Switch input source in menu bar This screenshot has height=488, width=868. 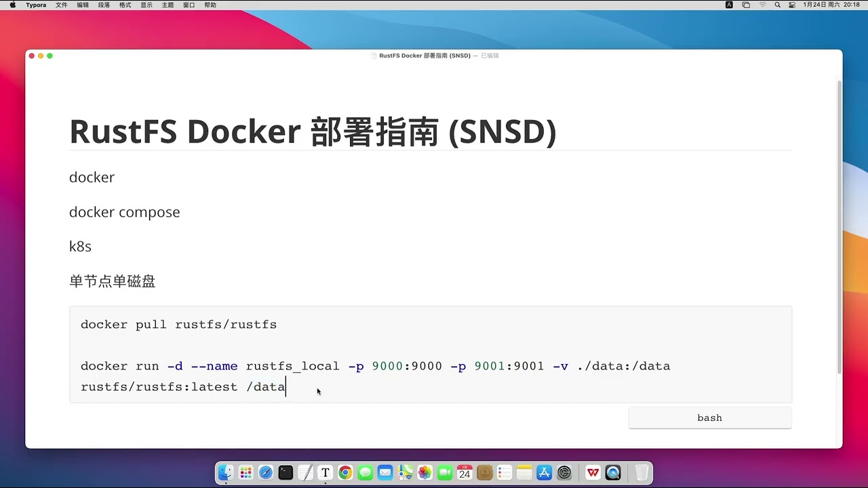point(730,5)
